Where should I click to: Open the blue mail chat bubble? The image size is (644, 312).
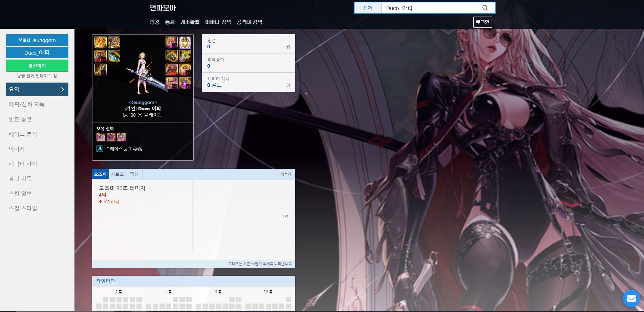[631, 298]
